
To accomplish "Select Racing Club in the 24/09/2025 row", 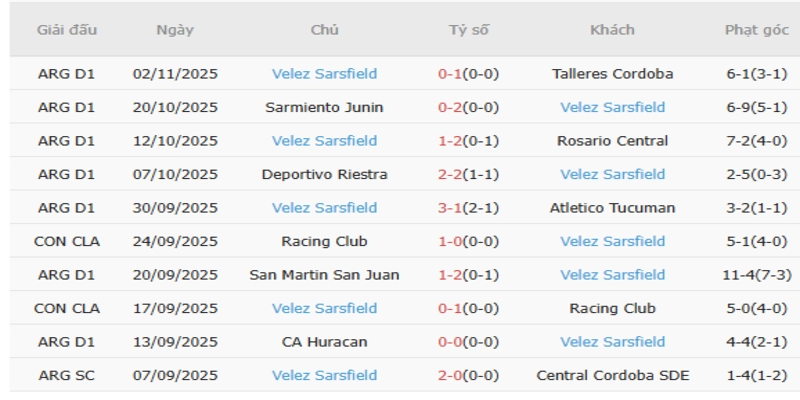I will [324, 241].
